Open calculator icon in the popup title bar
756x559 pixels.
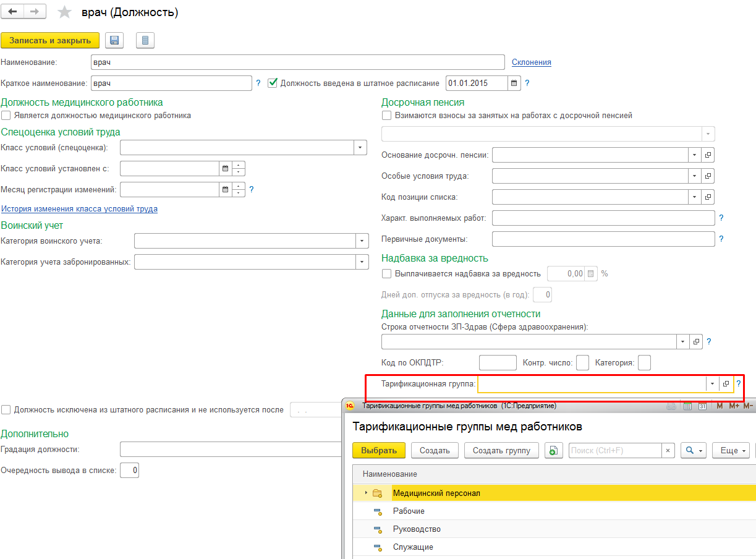coord(687,406)
